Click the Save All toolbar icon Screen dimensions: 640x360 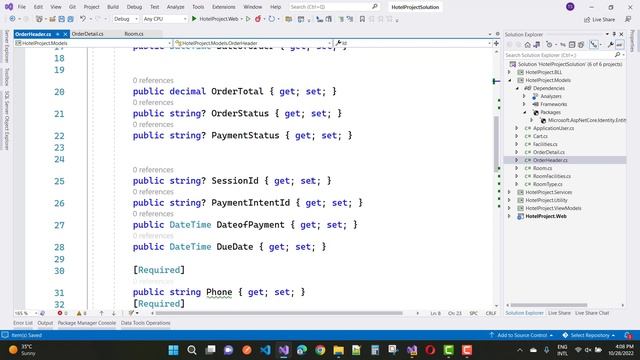(x=70, y=19)
